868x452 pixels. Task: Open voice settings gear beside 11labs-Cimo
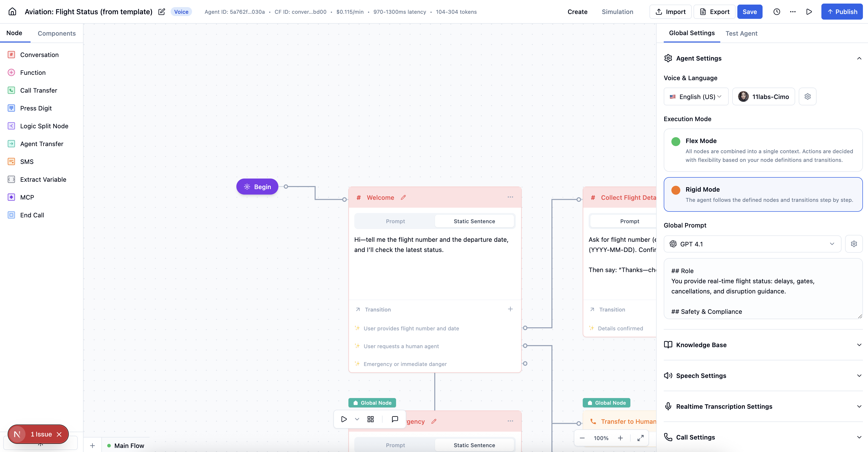tap(807, 96)
